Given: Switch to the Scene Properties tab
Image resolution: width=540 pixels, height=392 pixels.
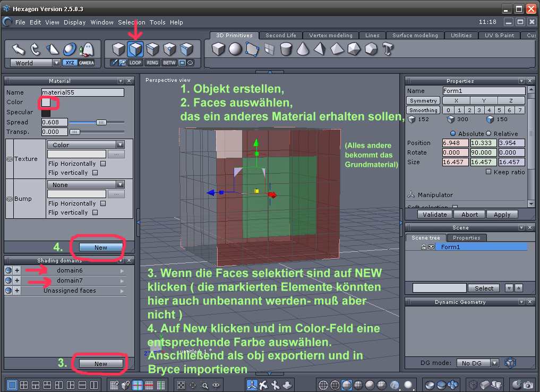Looking at the screenshot, I should click(466, 237).
